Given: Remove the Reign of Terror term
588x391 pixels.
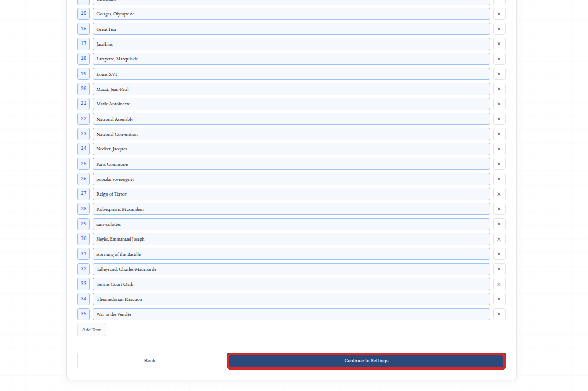Looking at the screenshot, I should coord(499,194).
